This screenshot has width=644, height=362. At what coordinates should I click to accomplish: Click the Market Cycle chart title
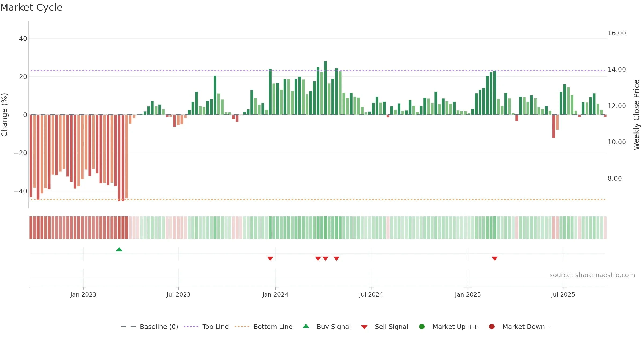tap(31, 8)
